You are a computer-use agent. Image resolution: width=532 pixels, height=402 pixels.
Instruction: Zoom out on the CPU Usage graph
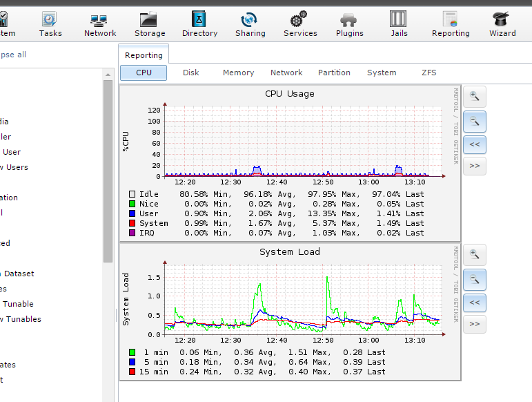point(474,121)
